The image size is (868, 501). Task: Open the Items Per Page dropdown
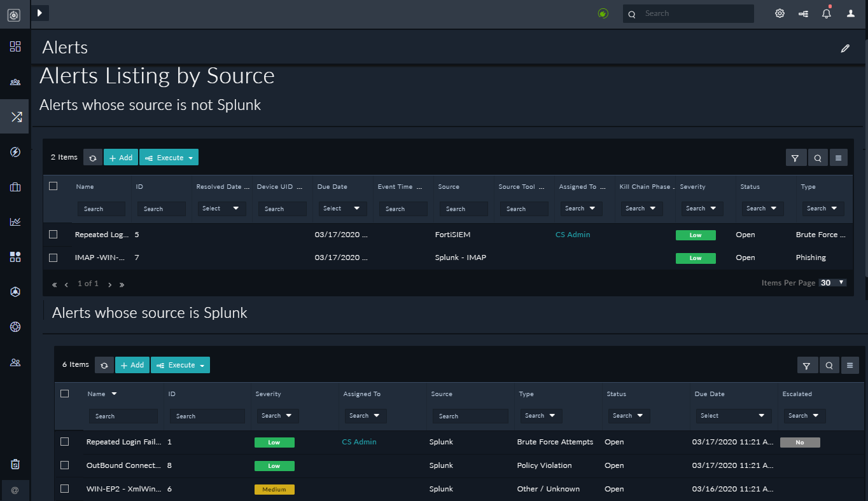tap(832, 283)
